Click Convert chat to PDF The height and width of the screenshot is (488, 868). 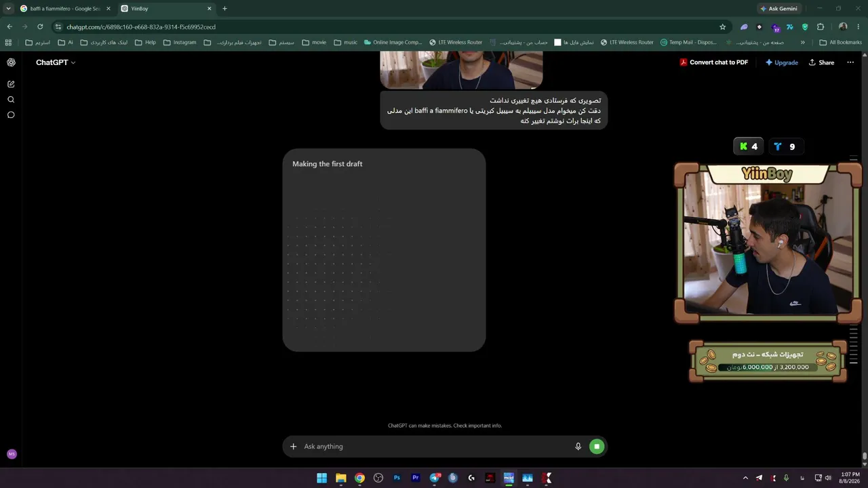714,62
